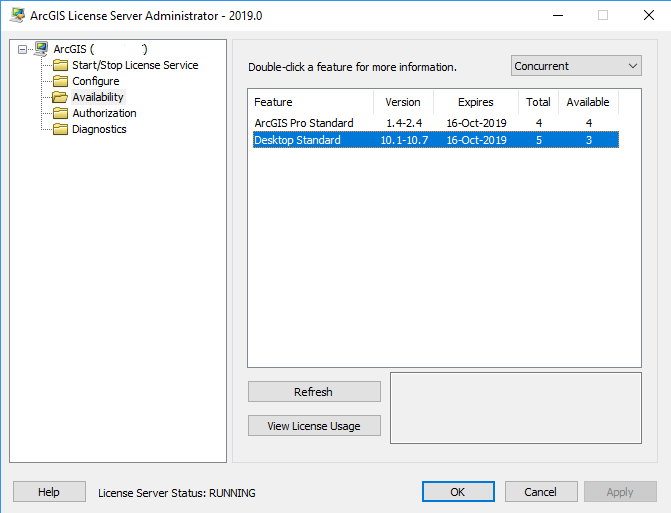Select the Configure tree item
671x513 pixels.
(x=95, y=81)
